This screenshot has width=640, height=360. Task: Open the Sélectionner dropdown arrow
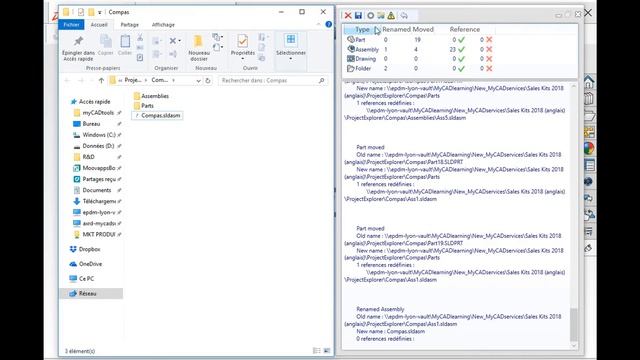pyautogui.click(x=291, y=59)
